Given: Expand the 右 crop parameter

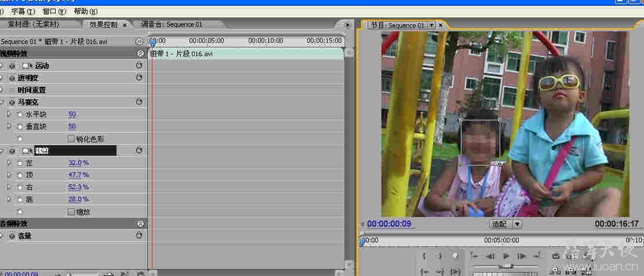Looking at the screenshot, I should (9, 187).
